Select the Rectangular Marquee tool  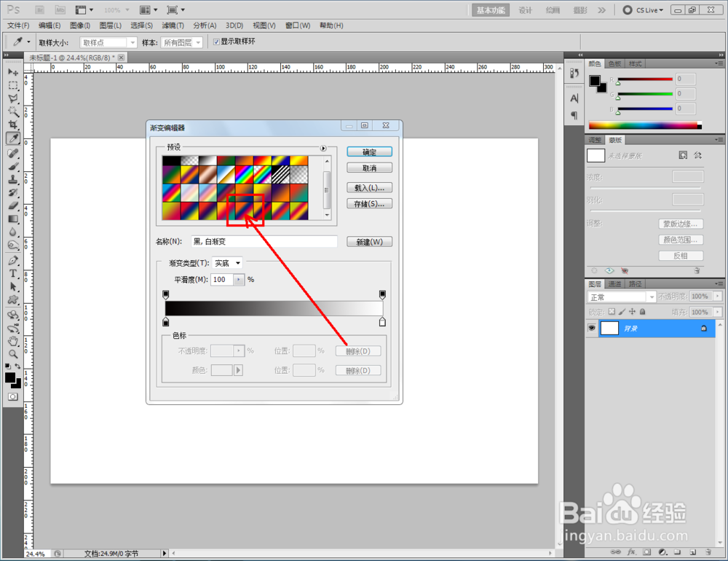13,85
